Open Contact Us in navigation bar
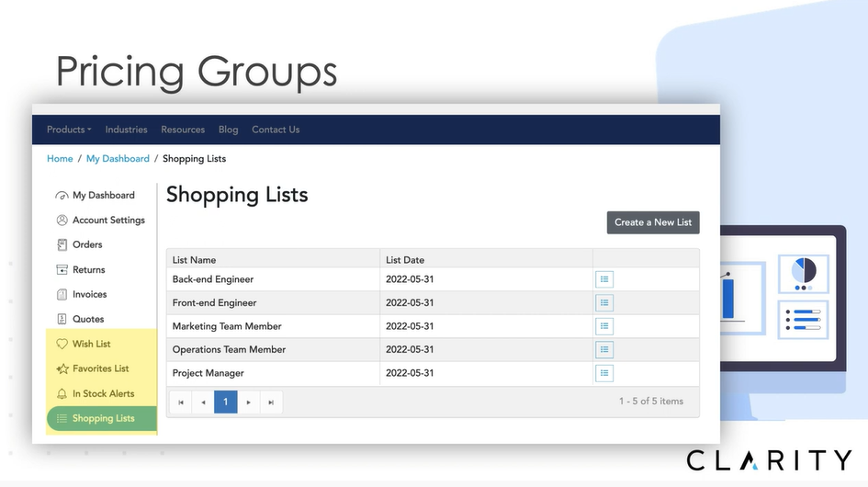Screen dimensions: 868x487 276,130
